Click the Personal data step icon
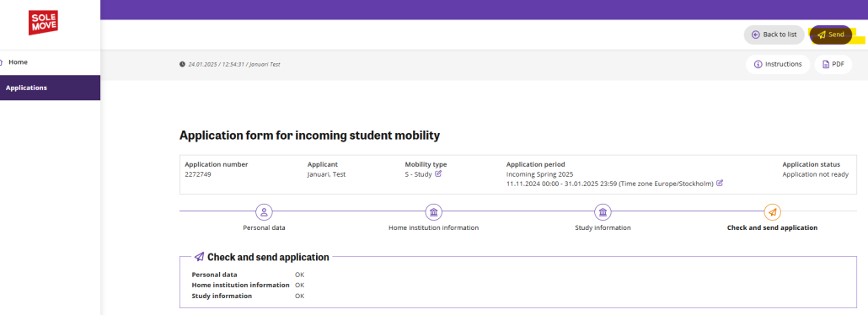This screenshot has width=868, height=315. coord(264,212)
